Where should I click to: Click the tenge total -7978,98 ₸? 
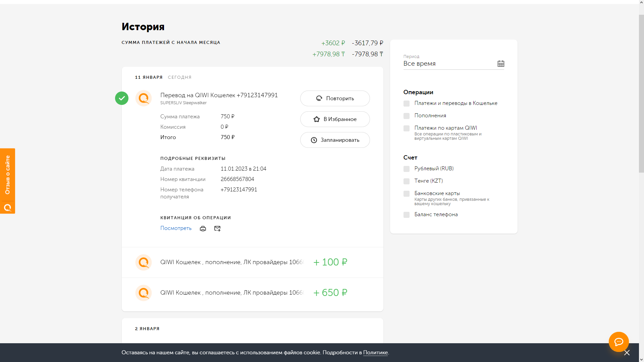point(368,54)
